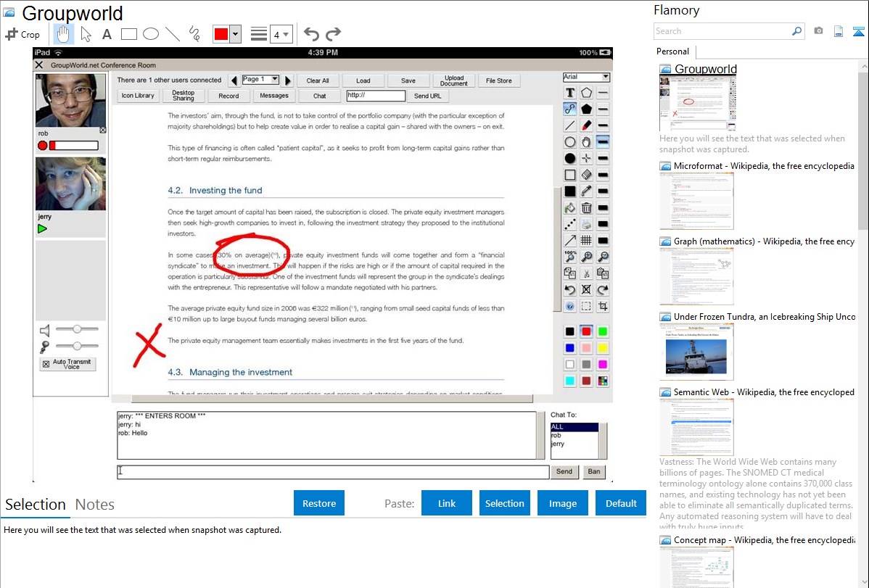Click the blue Restore button

point(319,503)
